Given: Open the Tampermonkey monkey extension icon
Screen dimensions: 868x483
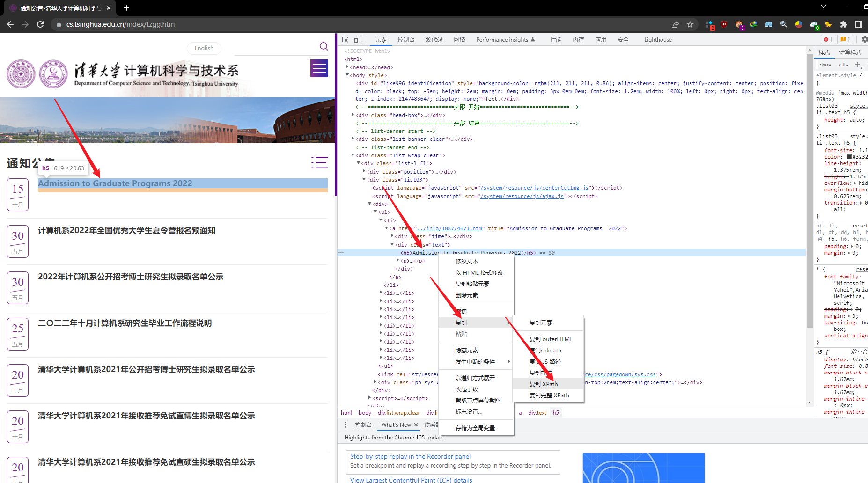Looking at the screenshot, I should (x=739, y=25).
